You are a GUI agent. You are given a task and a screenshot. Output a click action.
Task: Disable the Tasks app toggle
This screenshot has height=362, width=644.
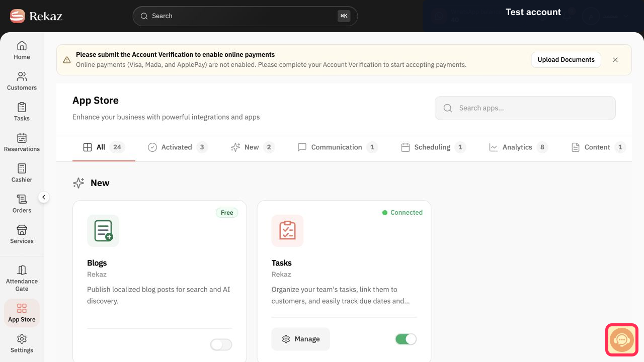tap(406, 339)
